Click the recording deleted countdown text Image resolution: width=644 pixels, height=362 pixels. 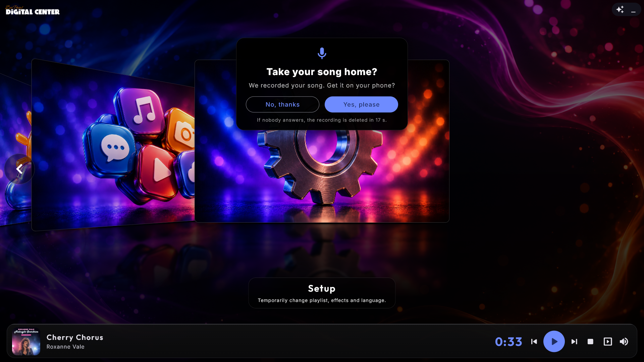(322, 120)
